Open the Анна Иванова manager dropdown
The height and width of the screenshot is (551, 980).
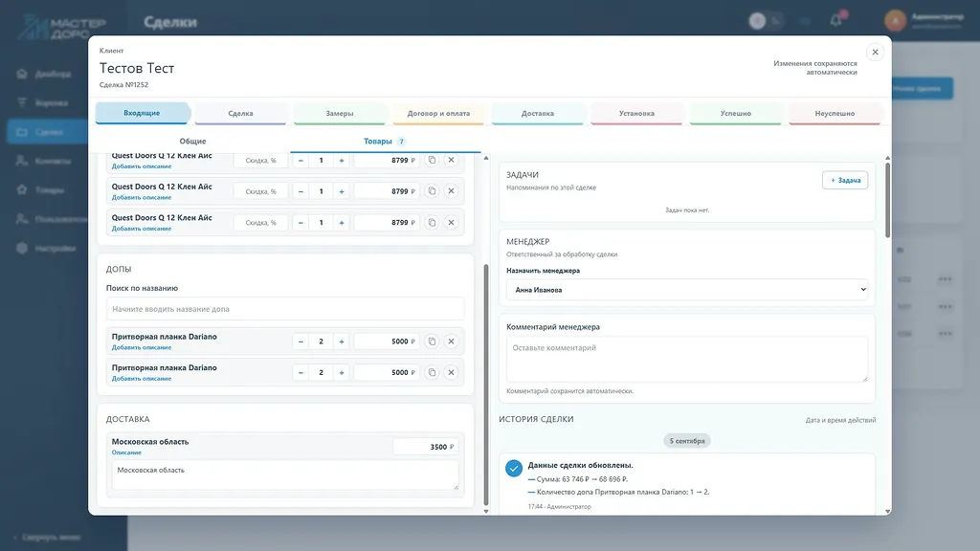pyautogui.click(x=687, y=290)
